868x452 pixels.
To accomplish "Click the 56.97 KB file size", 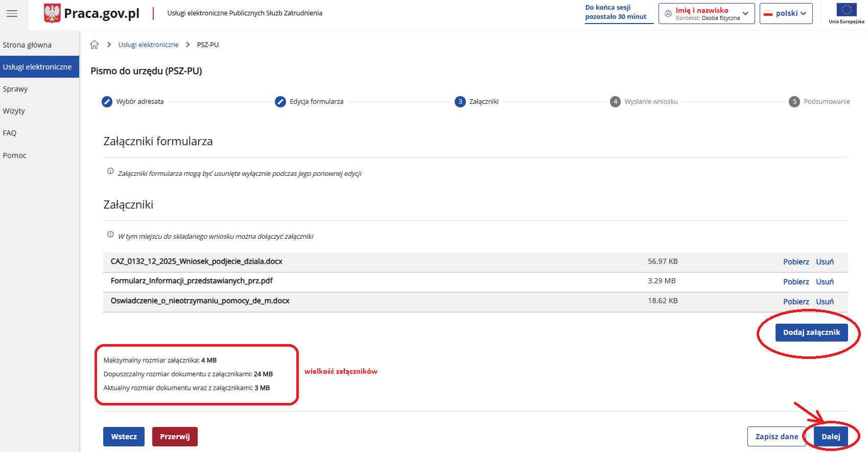I will click(663, 261).
